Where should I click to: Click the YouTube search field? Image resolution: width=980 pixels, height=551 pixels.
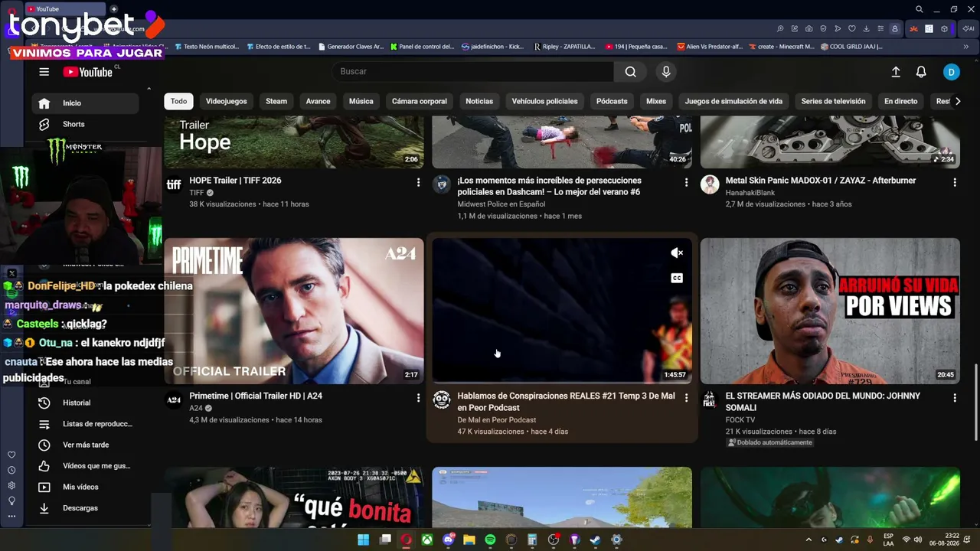[x=472, y=71]
